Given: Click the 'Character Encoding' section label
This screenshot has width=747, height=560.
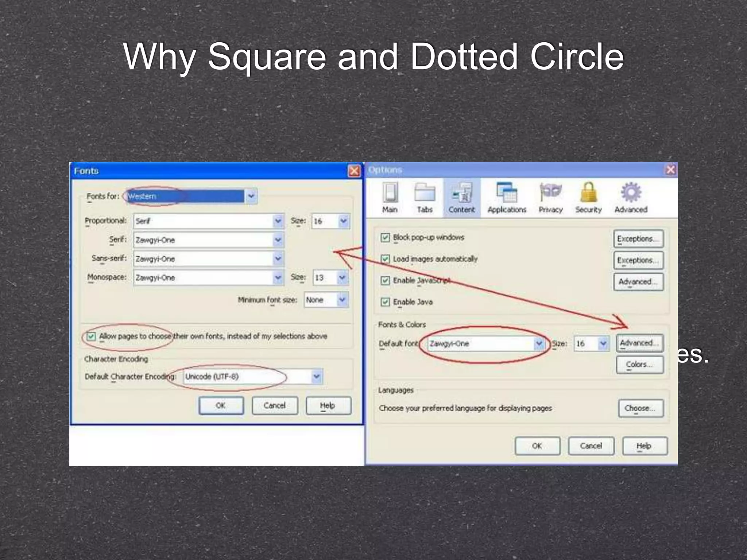Looking at the screenshot, I should [x=116, y=359].
